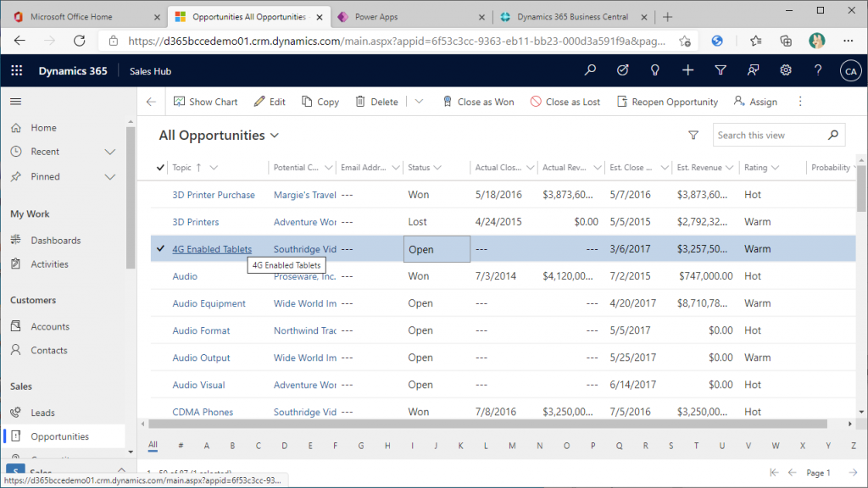
Task: Open the CDMA Phones opportunity
Action: pos(203,412)
